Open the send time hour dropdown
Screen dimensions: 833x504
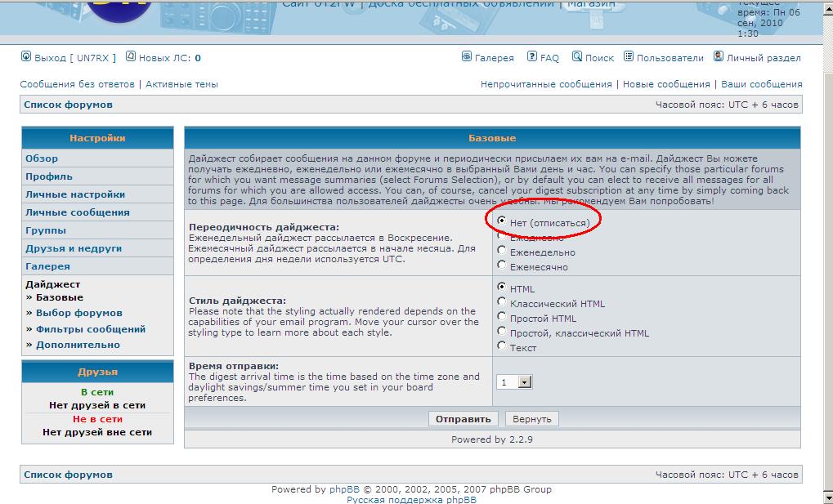(x=525, y=382)
